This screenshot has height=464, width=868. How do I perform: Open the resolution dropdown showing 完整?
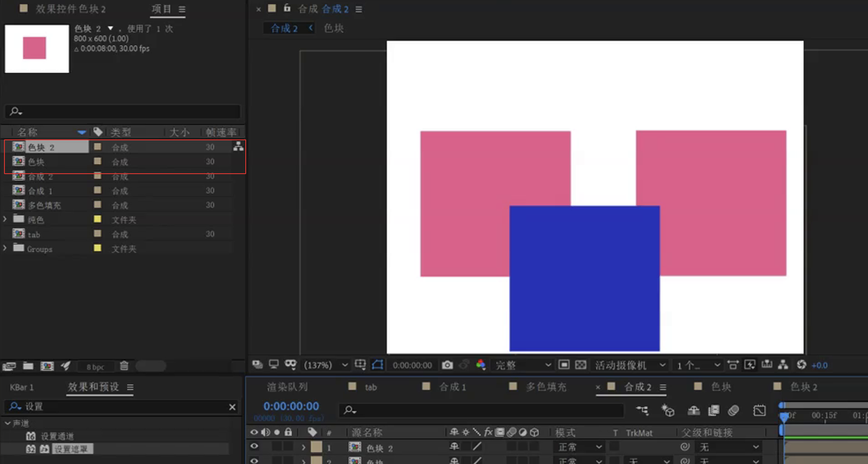(523, 365)
